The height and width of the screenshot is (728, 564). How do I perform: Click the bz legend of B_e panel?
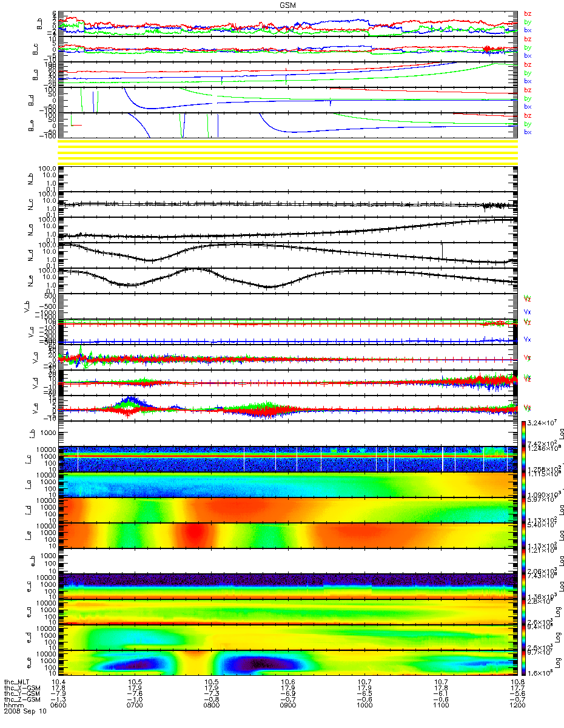528,116
